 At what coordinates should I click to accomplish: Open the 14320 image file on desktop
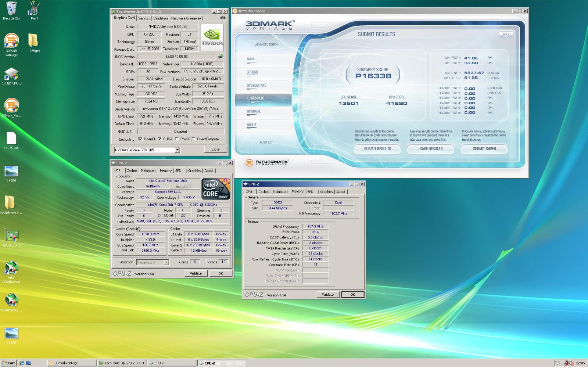click(11, 335)
